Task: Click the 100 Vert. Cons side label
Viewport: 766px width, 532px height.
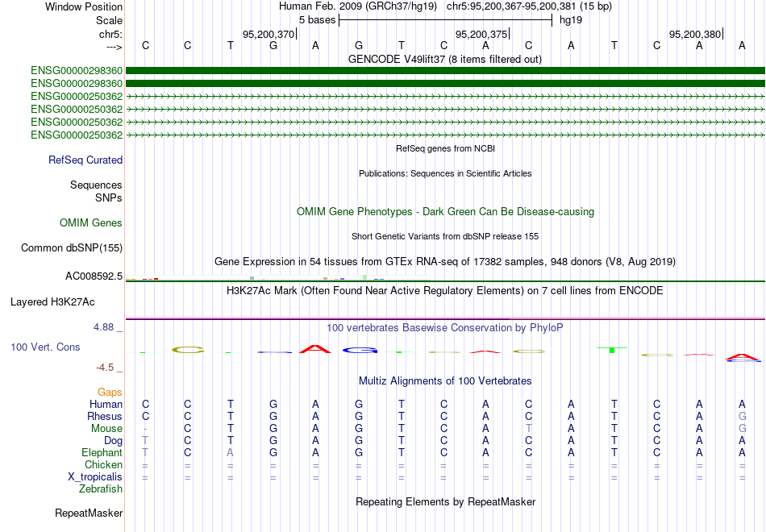Action: click(45, 347)
